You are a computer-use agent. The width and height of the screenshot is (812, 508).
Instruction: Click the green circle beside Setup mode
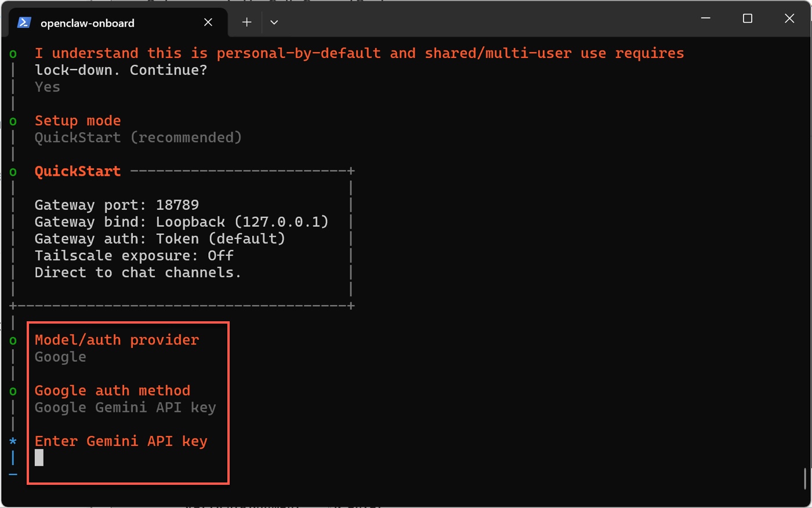(13, 121)
